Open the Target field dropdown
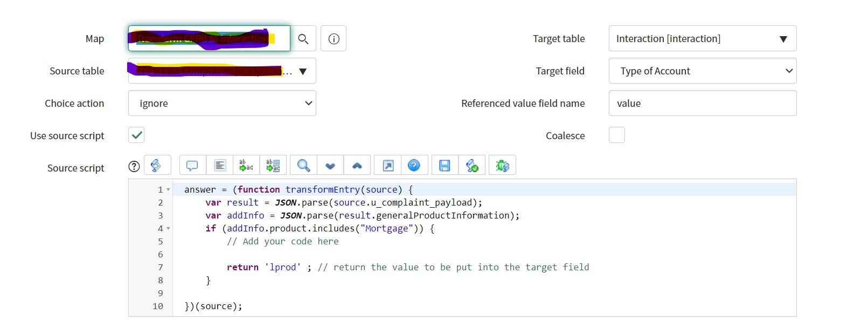The image size is (868, 321). tap(703, 71)
